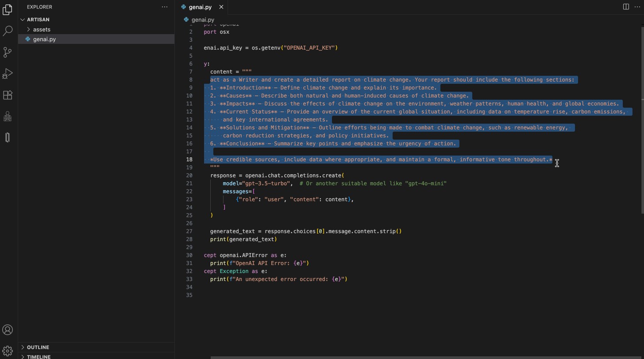The height and width of the screenshot is (359, 644).
Task: Toggle the Explorer view icon
Action: pos(8,9)
